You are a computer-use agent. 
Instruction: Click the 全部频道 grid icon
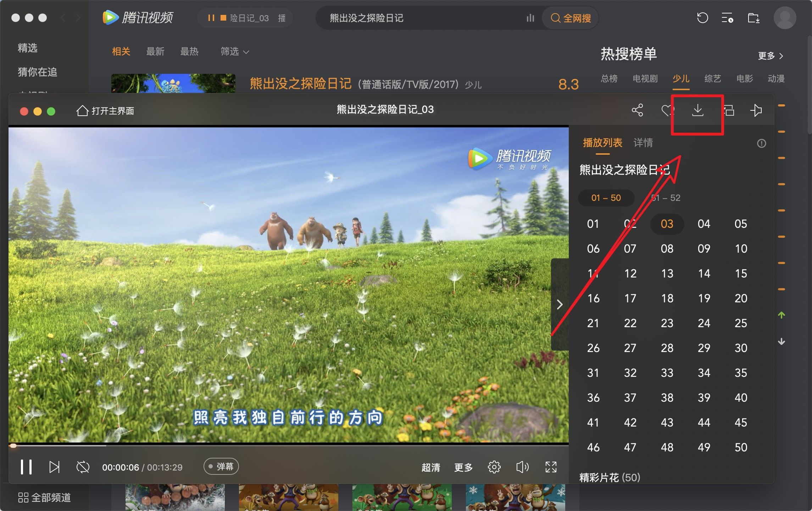(23, 498)
